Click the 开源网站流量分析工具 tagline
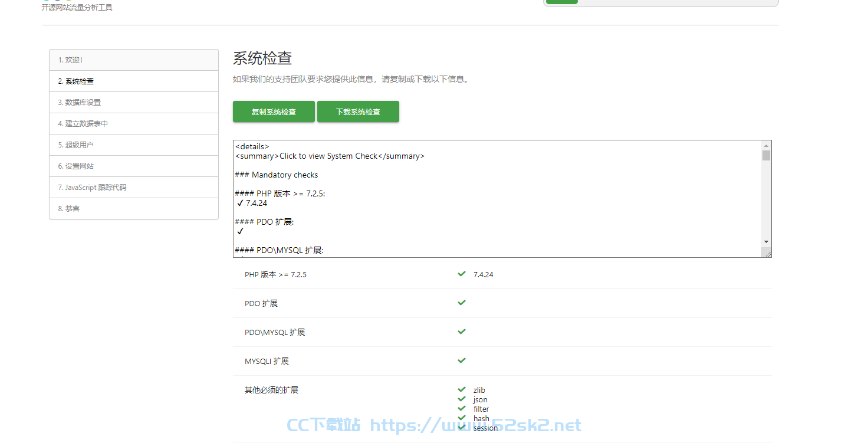This screenshot has width=868, height=443. click(77, 8)
